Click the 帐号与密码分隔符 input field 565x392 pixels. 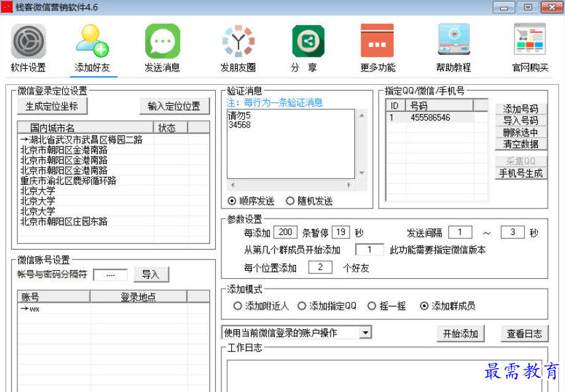pyautogui.click(x=111, y=275)
